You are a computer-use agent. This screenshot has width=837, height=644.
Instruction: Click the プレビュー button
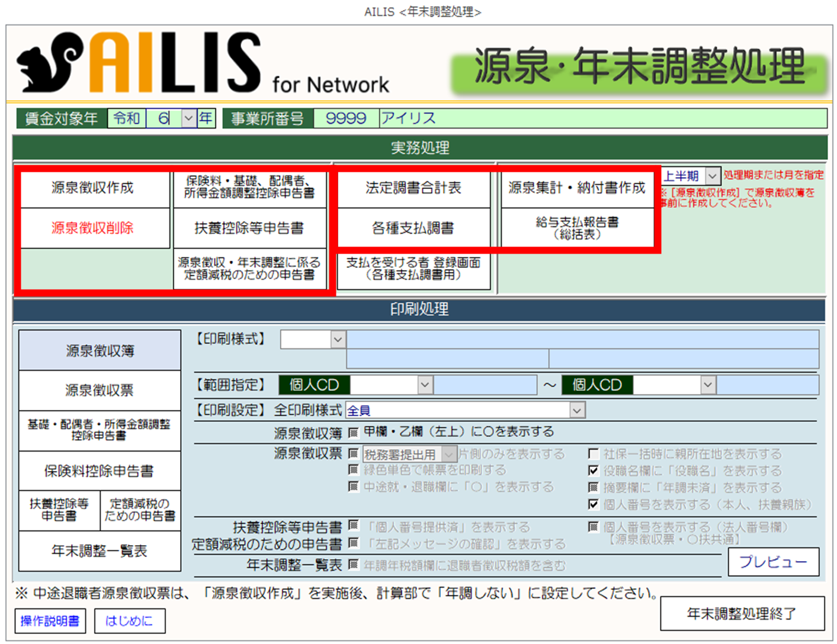[773, 562]
